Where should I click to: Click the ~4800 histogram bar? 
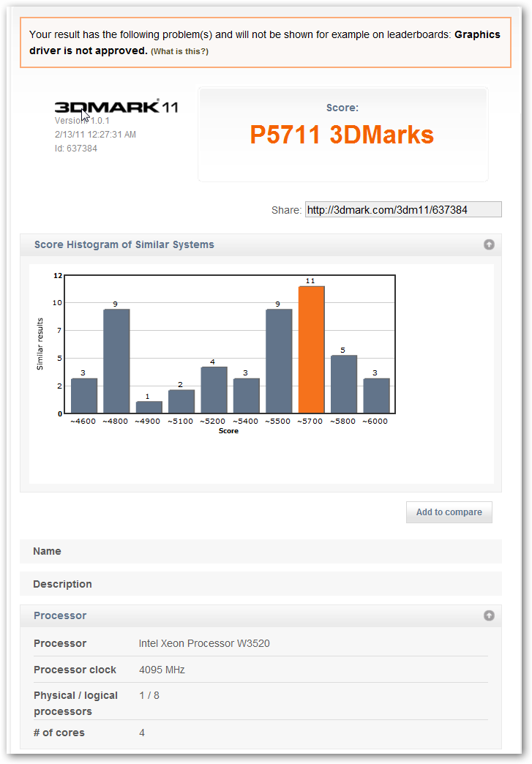116,361
